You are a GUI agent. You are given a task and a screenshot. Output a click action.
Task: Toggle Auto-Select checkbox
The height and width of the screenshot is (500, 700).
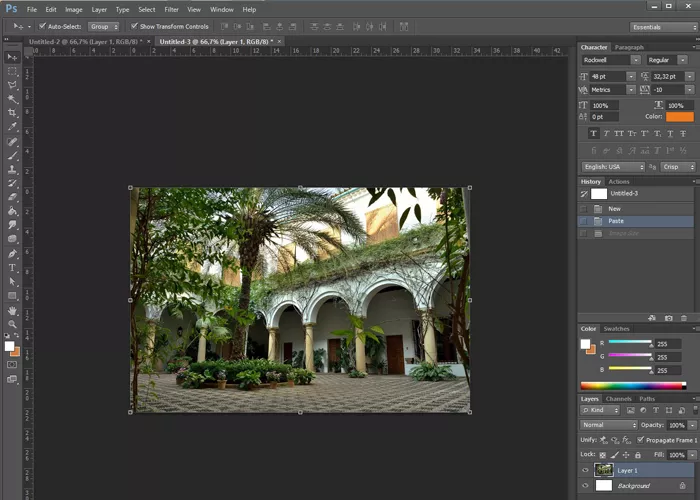(42, 26)
